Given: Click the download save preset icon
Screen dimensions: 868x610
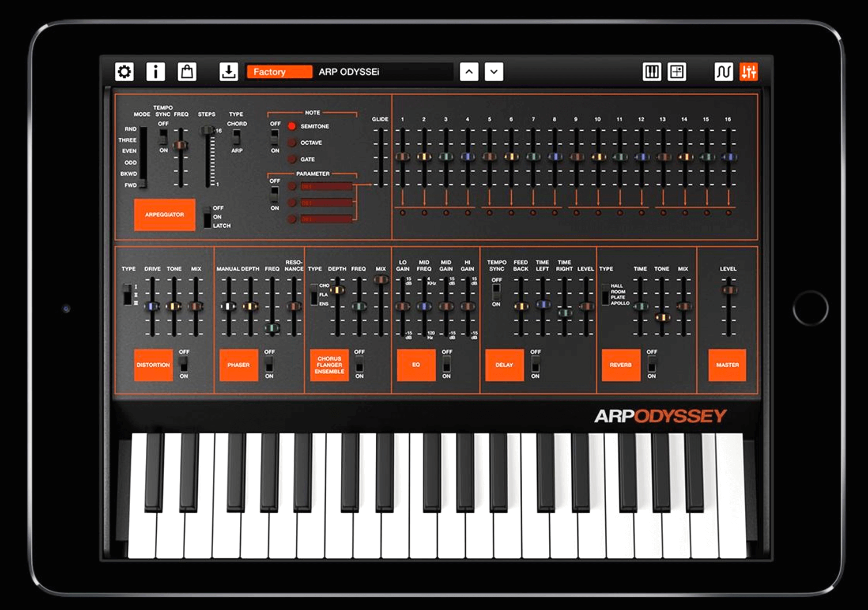Looking at the screenshot, I should pos(229,72).
